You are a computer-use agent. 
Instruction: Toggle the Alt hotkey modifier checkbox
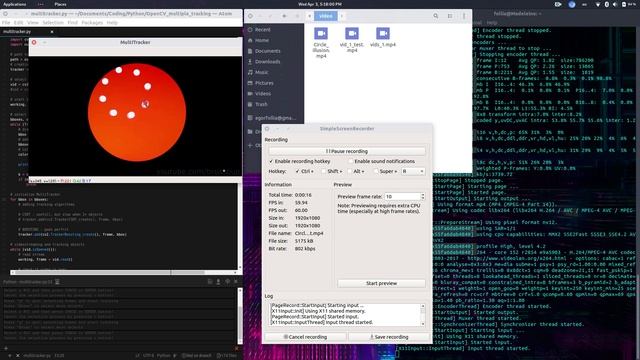pyautogui.click(x=350, y=171)
